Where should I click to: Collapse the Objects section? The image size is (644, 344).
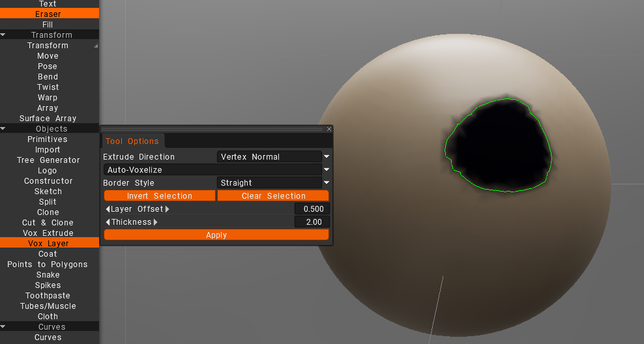(x=4, y=129)
